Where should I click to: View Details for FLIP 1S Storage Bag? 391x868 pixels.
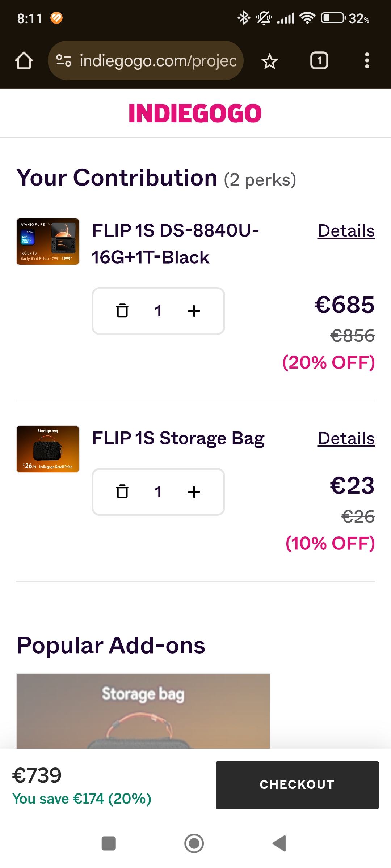click(x=346, y=438)
